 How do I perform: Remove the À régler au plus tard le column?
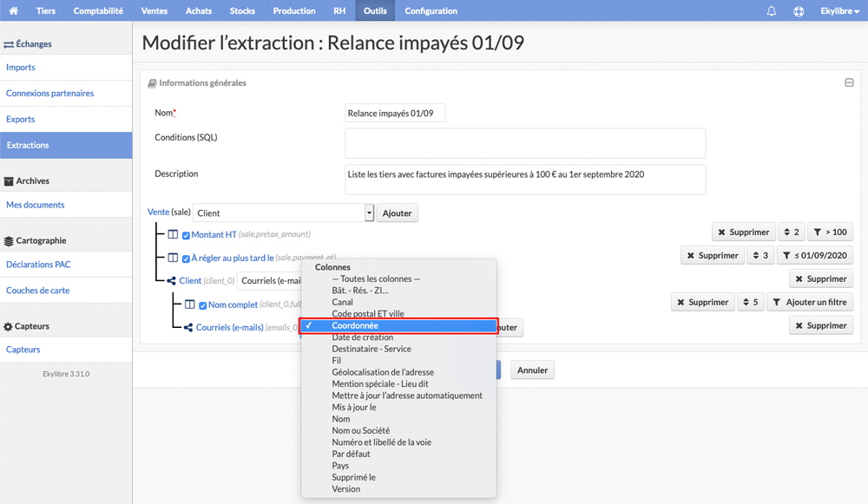[x=713, y=255]
